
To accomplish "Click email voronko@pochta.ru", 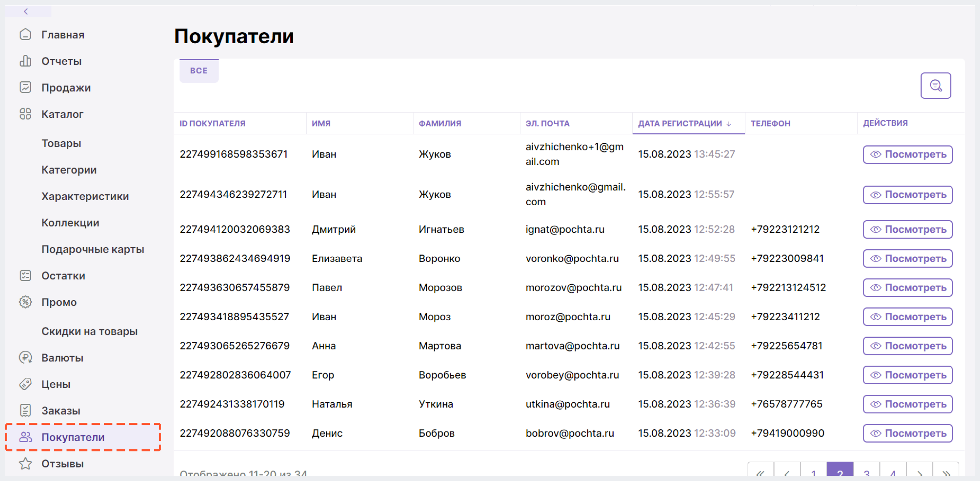I will point(572,259).
